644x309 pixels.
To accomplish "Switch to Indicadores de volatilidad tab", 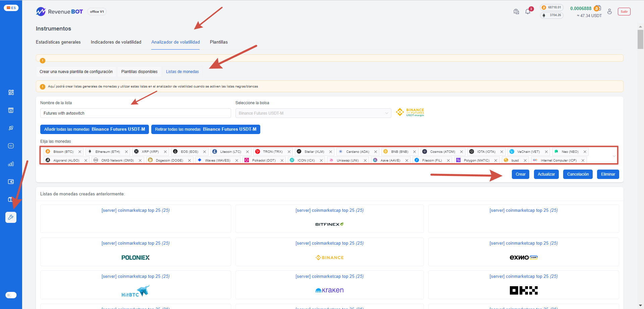I will (x=116, y=42).
